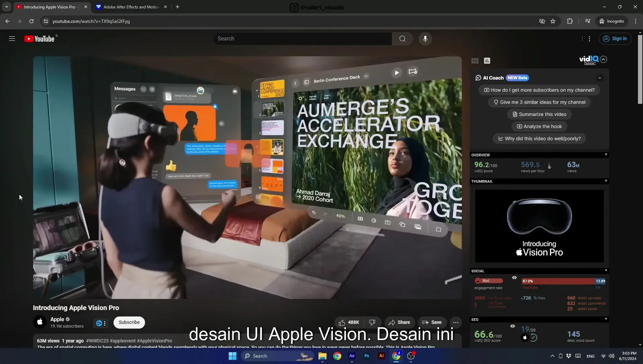Toggle eye icon in Social section
The width and height of the screenshot is (643, 364).
click(514, 278)
